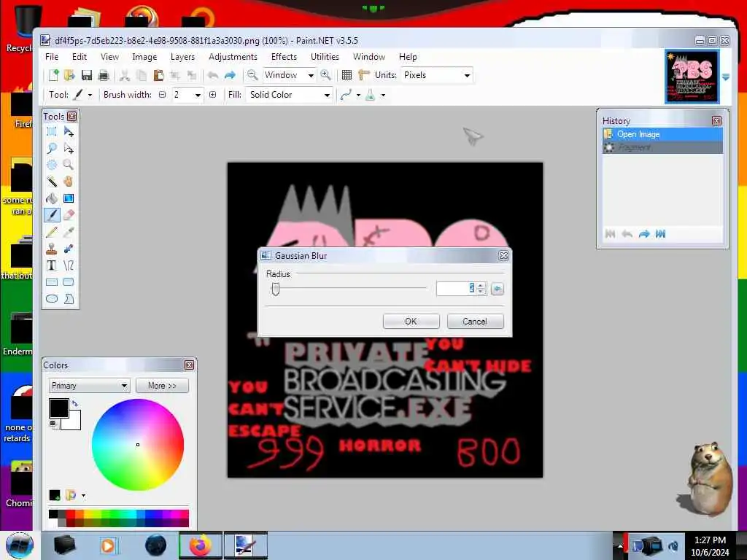The width and height of the screenshot is (747, 560).
Task: Select the Ellipse shape tool
Action: (x=52, y=298)
